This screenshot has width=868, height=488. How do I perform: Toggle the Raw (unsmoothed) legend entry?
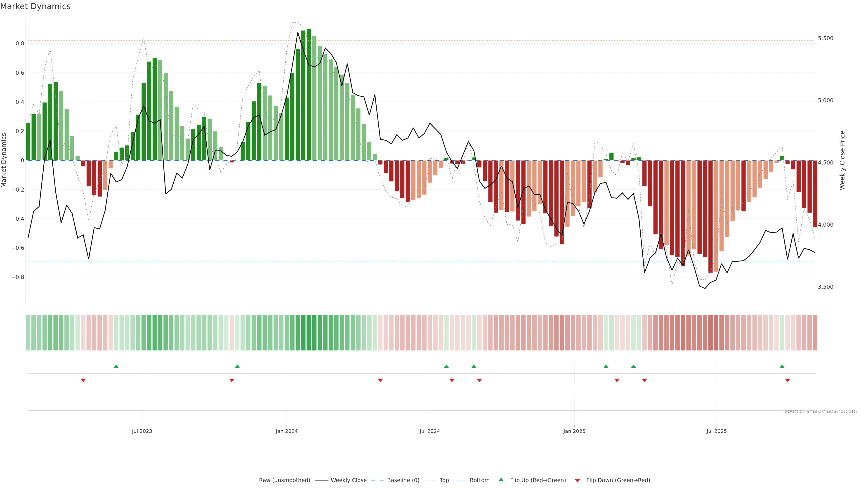click(284, 480)
